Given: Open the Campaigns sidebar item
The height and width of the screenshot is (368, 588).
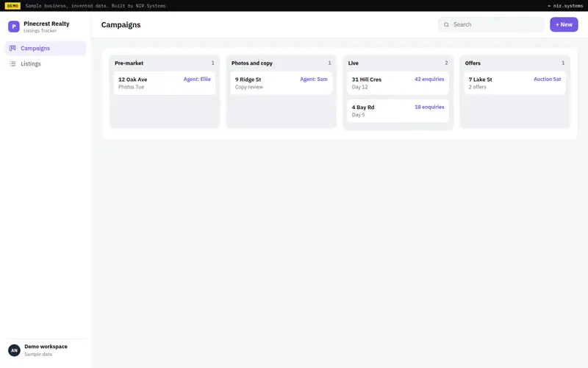Looking at the screenshot, I should click(x=46, y=48).
